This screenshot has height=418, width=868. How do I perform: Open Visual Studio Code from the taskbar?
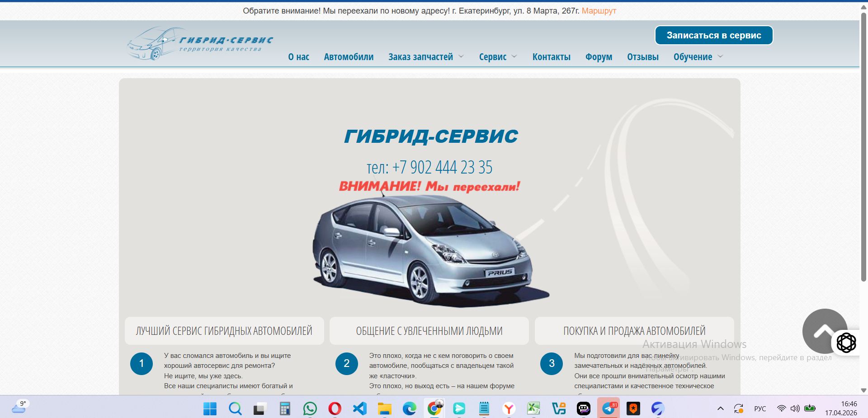click(x=359, y=409)
